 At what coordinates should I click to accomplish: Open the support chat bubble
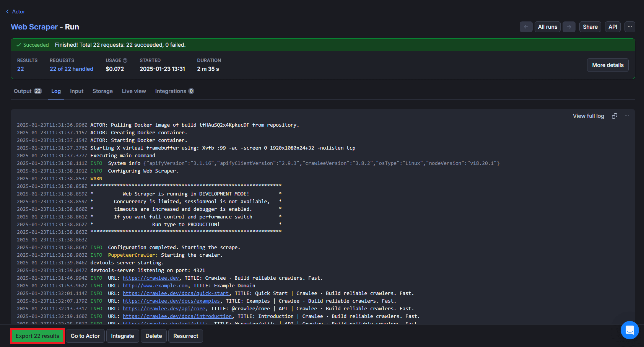(x=629, y=330)
